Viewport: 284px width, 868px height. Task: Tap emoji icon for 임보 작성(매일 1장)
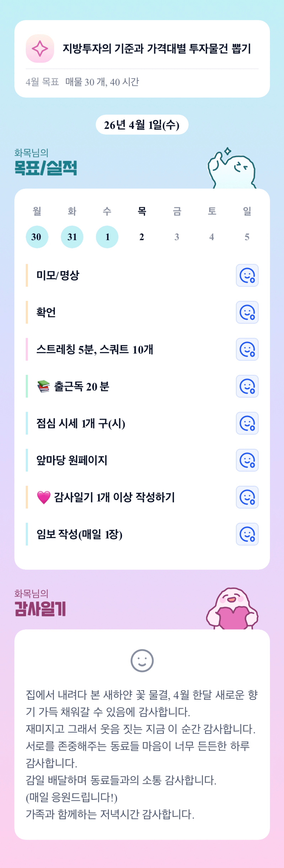(247, 534)
